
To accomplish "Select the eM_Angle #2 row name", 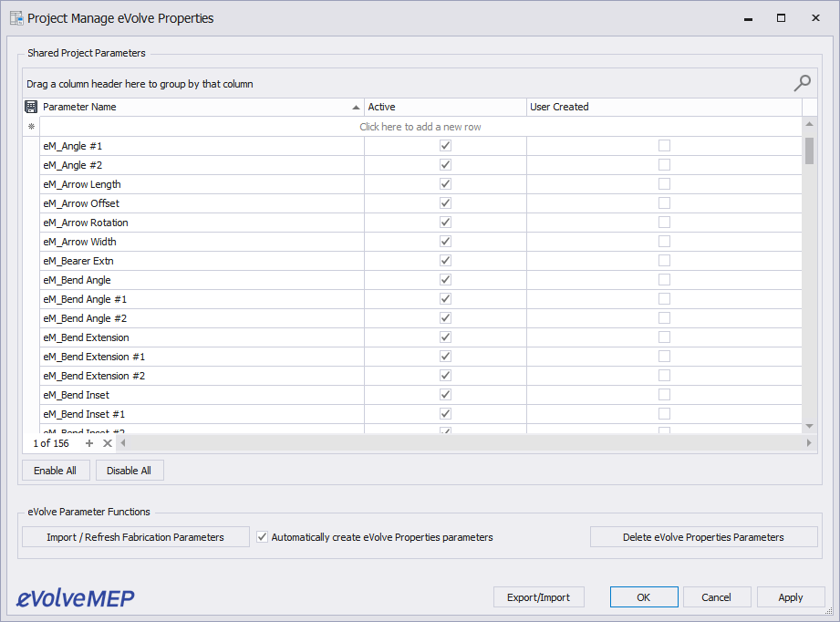I will click(73, 165).
